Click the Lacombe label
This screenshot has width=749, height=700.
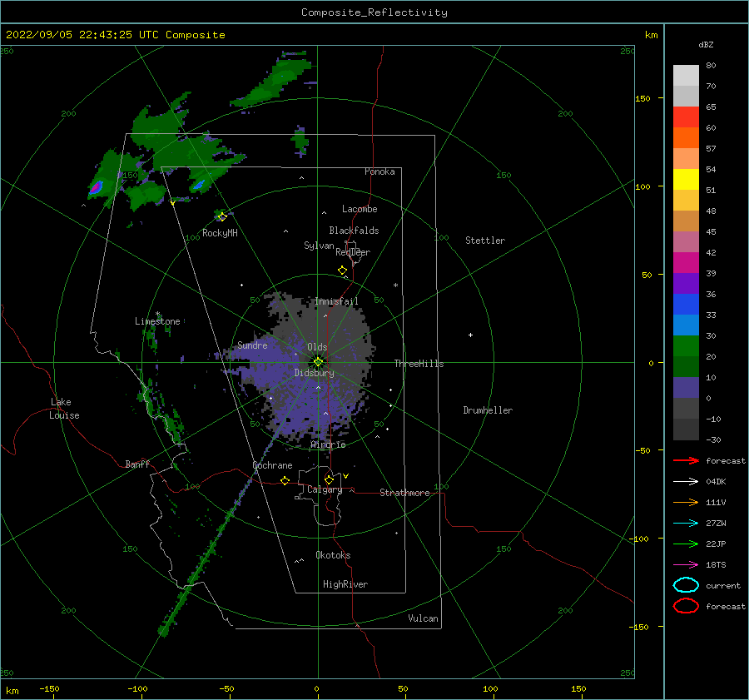pos(360,209)
